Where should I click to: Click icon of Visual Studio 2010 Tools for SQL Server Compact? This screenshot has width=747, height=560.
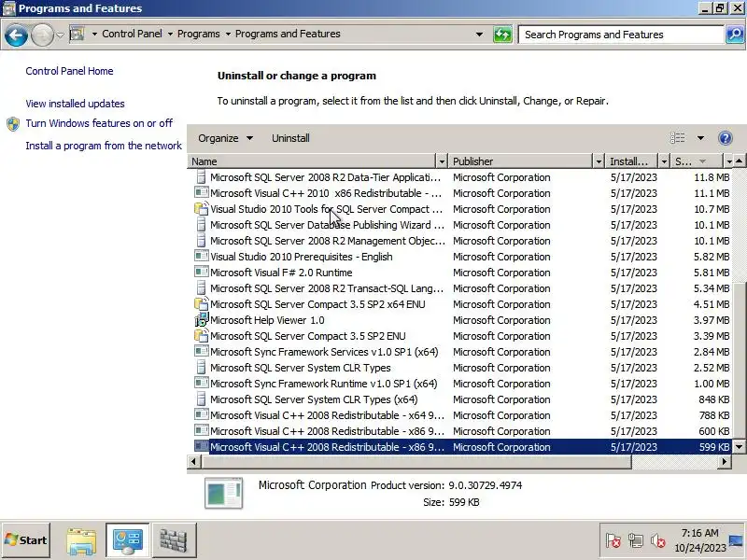(x=202, y=209)
